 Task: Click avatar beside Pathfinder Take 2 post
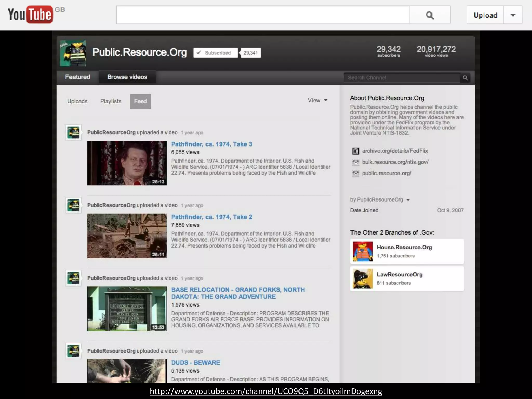coord(73,205)
